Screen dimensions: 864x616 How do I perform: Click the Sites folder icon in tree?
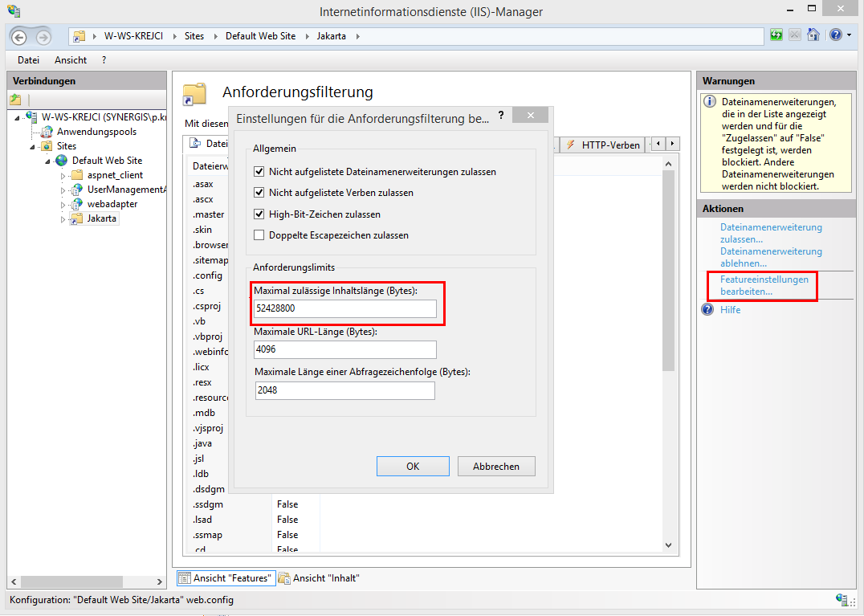click(47, 146)
